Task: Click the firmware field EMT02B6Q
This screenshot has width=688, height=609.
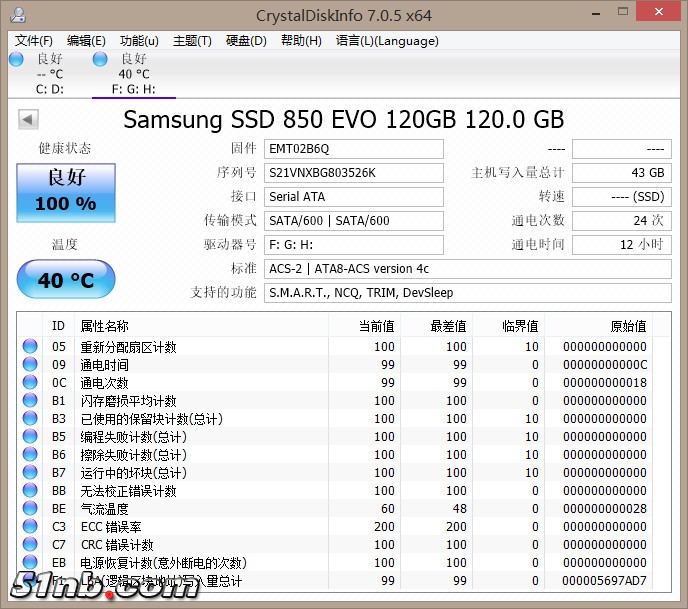Action: pos(354,149)
